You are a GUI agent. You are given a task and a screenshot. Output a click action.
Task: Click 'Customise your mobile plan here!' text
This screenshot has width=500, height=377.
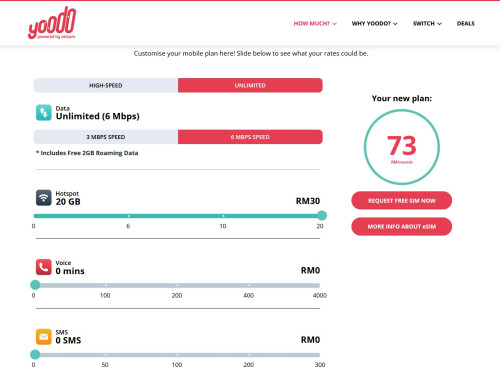coord(185,53)
